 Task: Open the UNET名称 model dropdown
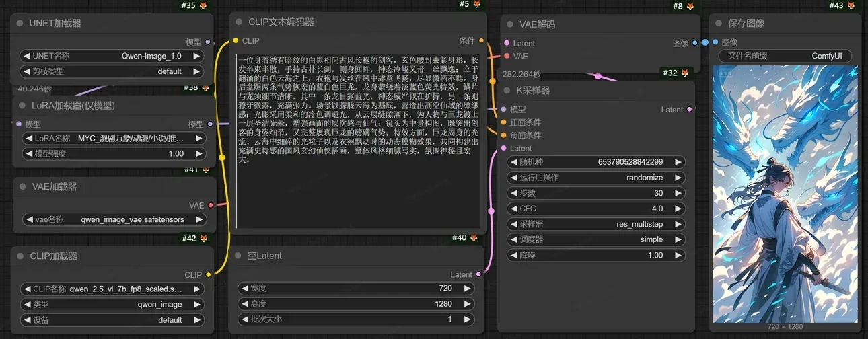coord(112,56)
